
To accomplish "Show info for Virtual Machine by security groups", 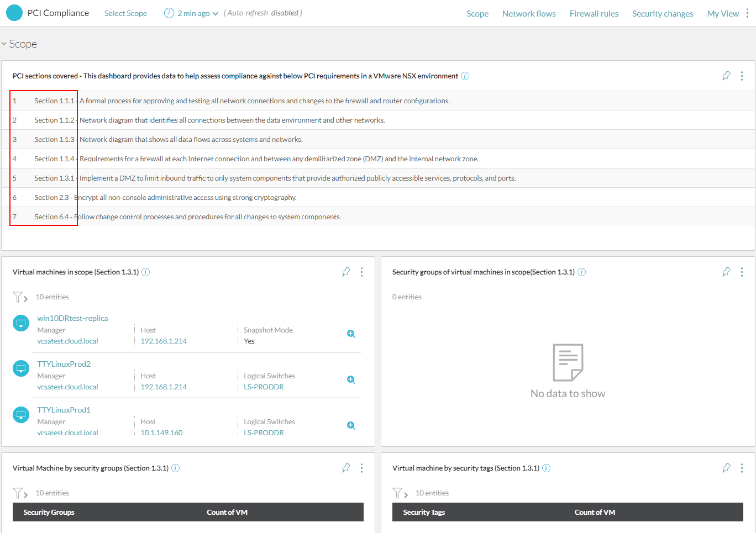I will pyautogui.click(x=176, y=468).
